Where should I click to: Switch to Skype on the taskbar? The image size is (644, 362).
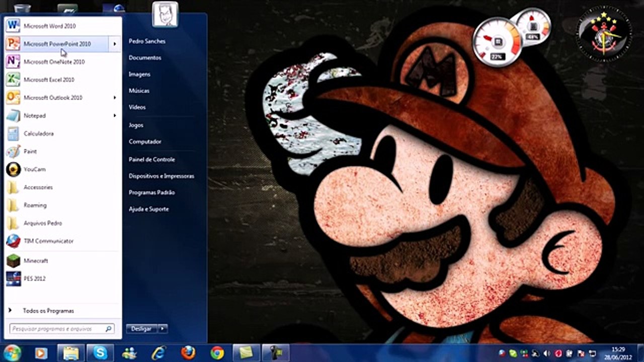[100, 353]
